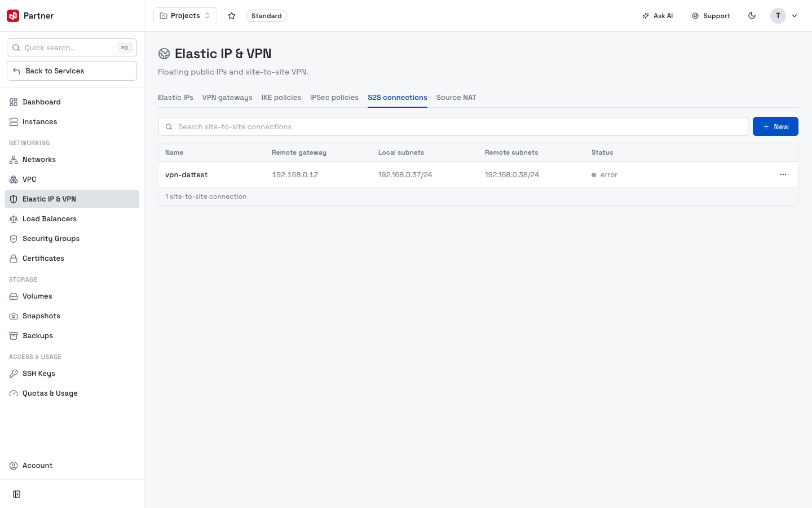The height and width of the screenshot is (508, 812).
Task: Open Security Groups shield icon
Action: [x=14, y=239]
